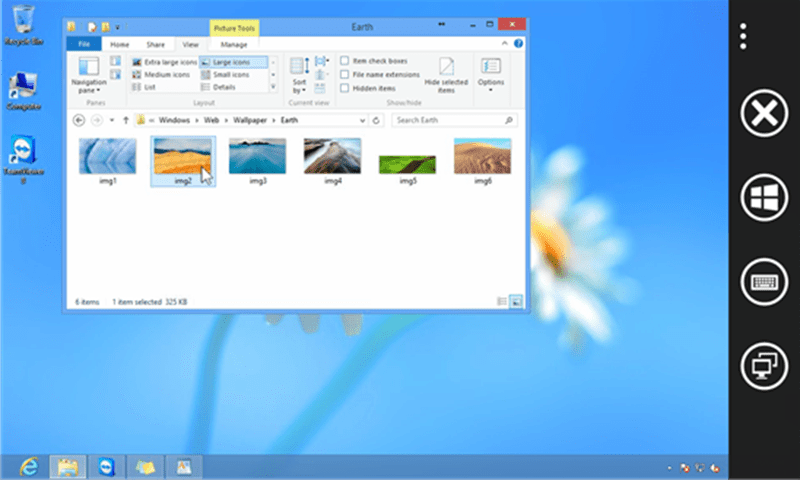800x480 pixels.
Task: Expand the layout gallery more arrow
Action: (273, 87)
